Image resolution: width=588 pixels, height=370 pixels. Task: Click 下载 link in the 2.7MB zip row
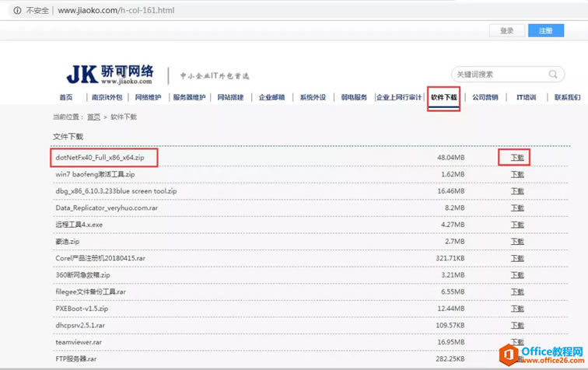point(517,242)
